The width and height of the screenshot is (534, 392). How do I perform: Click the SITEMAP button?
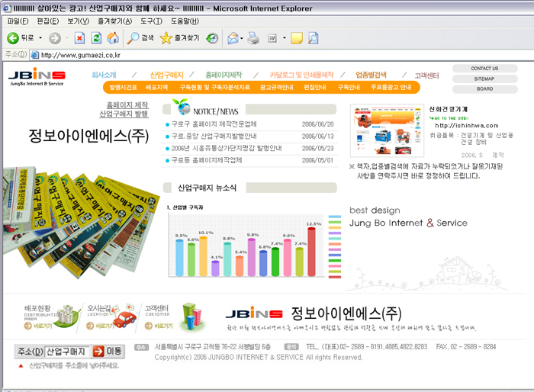[x=484, y=79]
